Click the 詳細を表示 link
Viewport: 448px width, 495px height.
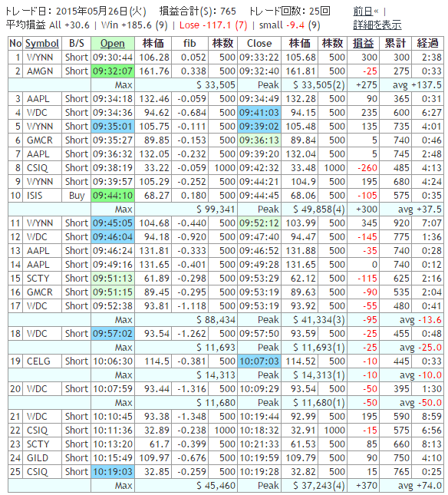(x=377, y=25)
